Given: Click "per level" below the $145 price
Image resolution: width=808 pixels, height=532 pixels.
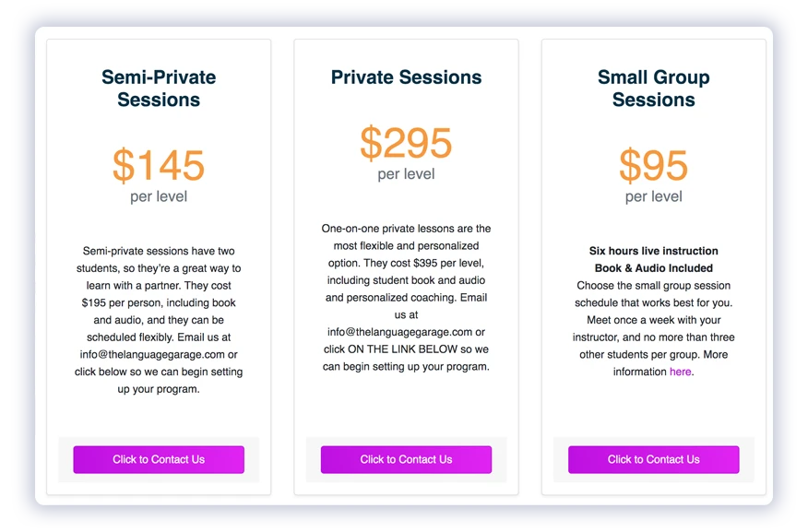Looking at the screenshot, I should (159, 196).
